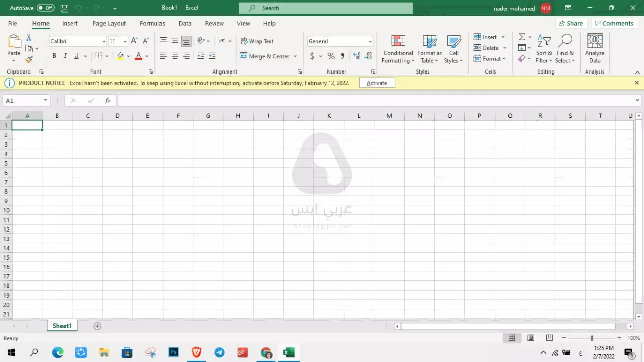The height and width of the screenshot is (362, 644).
Task: Click the Percent Style icon
Action: click(x=331, y=56)
